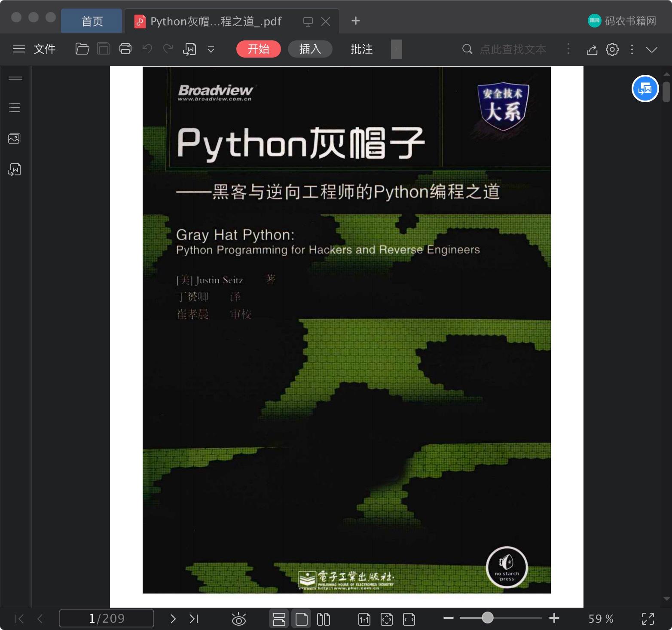
Task: Close the Python灰帽 pdf tab
Action: 326,21
